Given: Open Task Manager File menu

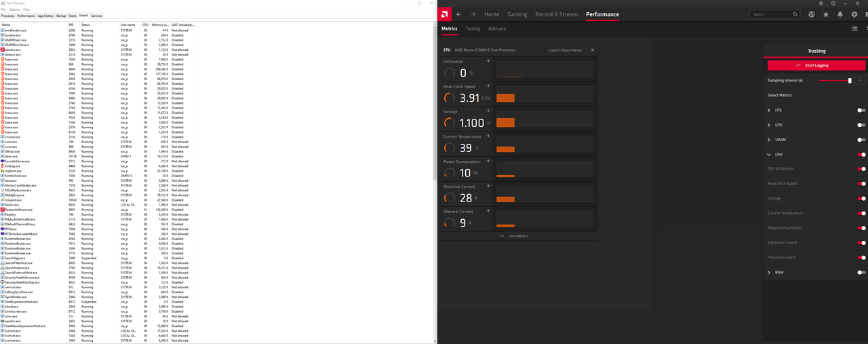Looking at the screenshot, I should coord(3,9).
